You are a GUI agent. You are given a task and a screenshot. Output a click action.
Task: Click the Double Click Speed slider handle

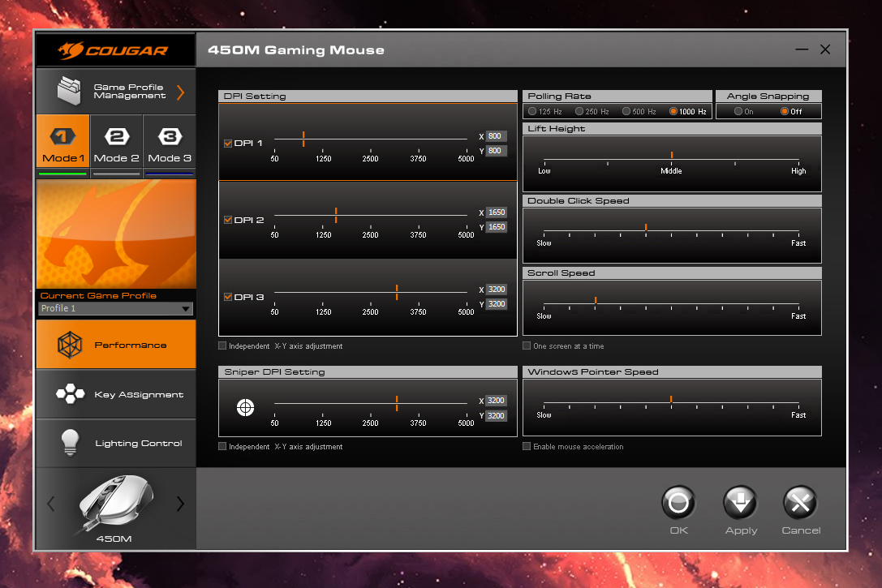(x=646, y=228)
